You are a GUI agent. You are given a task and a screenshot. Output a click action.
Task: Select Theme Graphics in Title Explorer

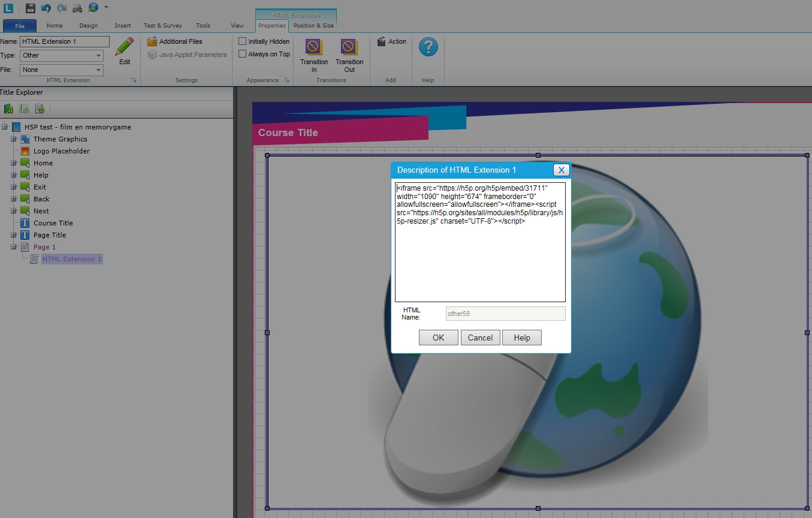point(60,139)
